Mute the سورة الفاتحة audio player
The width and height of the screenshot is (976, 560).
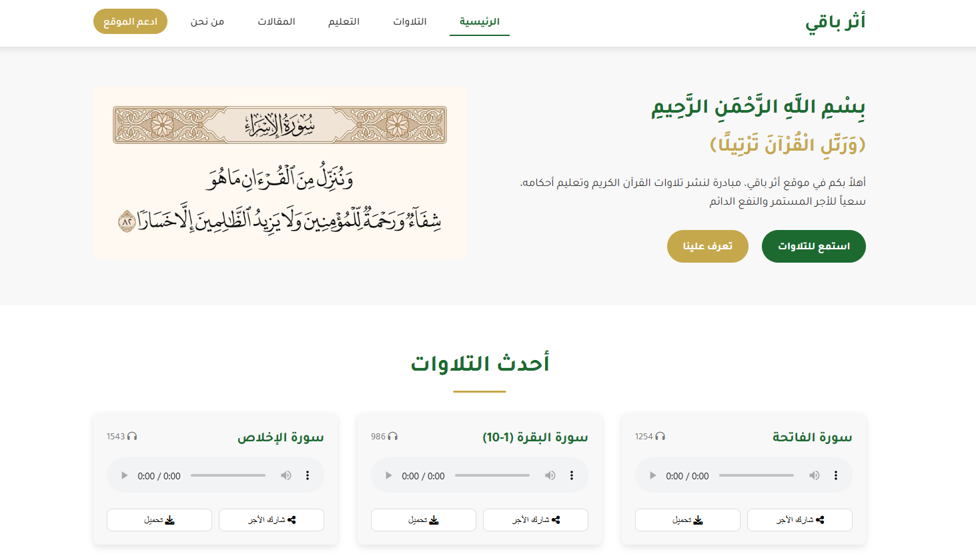coord(814,475)
